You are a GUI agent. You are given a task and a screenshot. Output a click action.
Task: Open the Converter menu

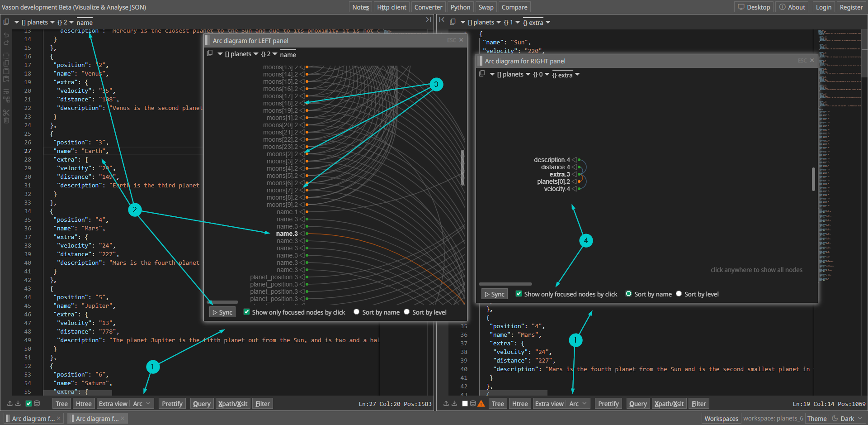pos(428,7)
